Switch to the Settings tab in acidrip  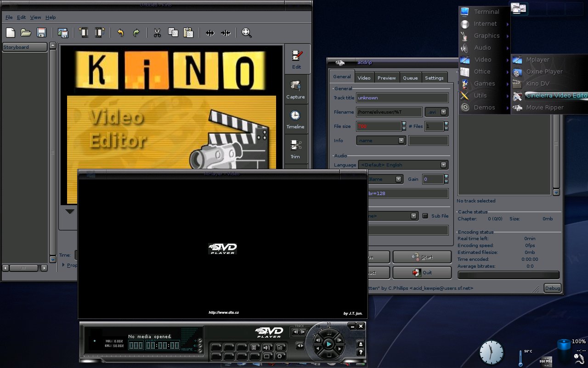[x=434, y=78]
